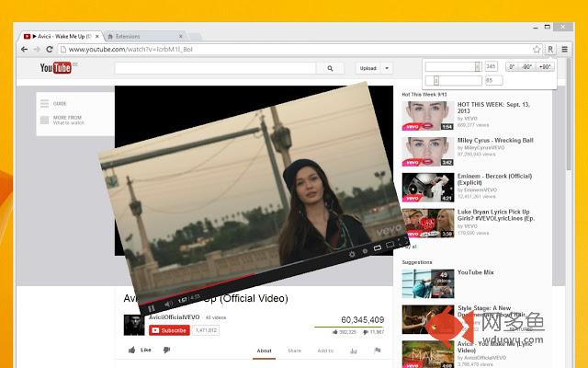Screen dimensions: 588x368
Task: Switch to the Extensions tab
Action: (x=144, y=37)
